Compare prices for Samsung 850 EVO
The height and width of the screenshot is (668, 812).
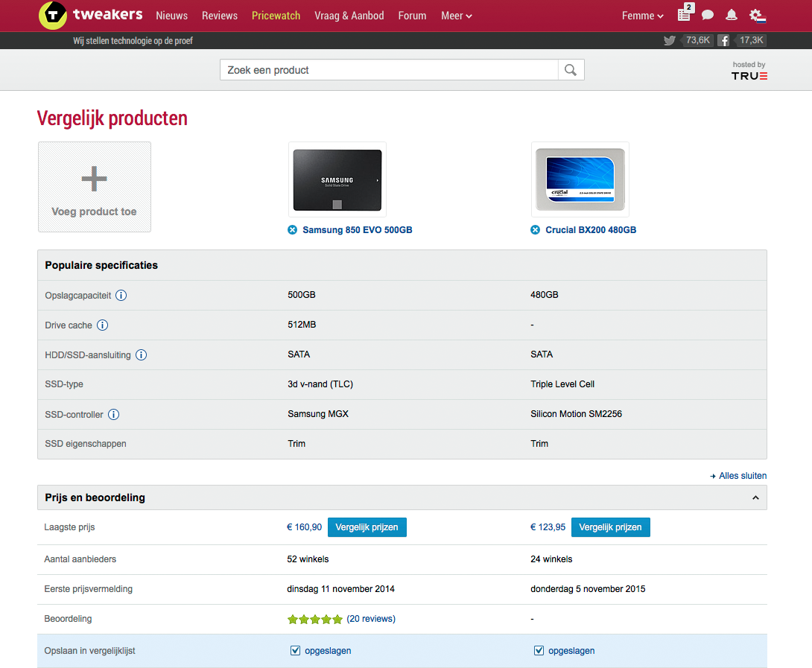367,527
